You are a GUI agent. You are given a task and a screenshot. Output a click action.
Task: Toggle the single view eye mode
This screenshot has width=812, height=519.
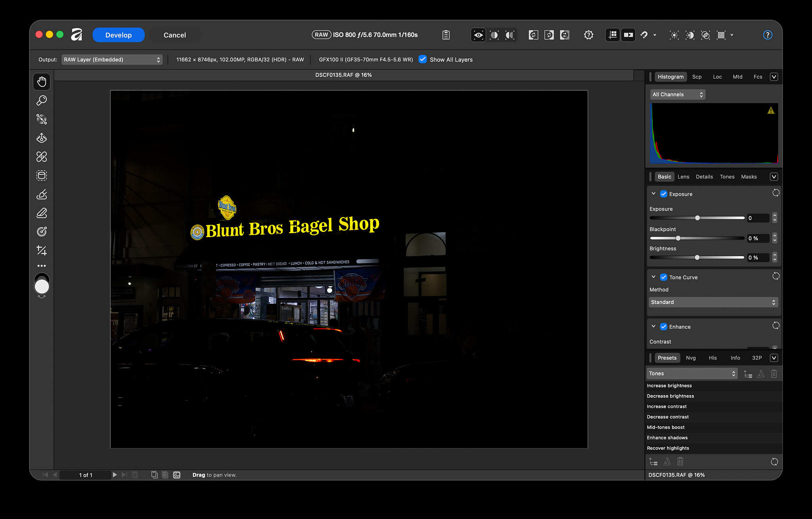(x=479, y=35)
